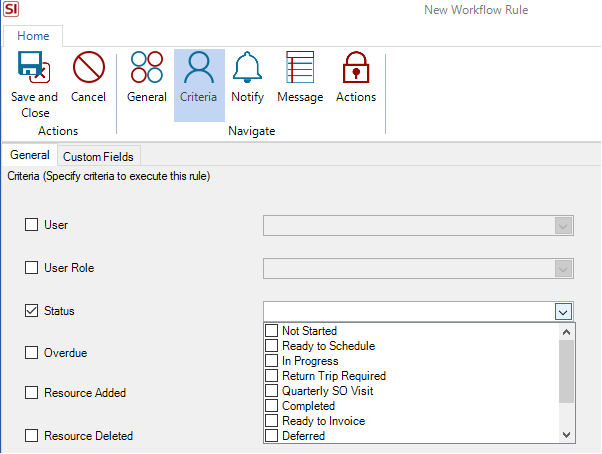Select the Home ribbon tab
This screenshot has height=454, width=602.
point(33,35)
